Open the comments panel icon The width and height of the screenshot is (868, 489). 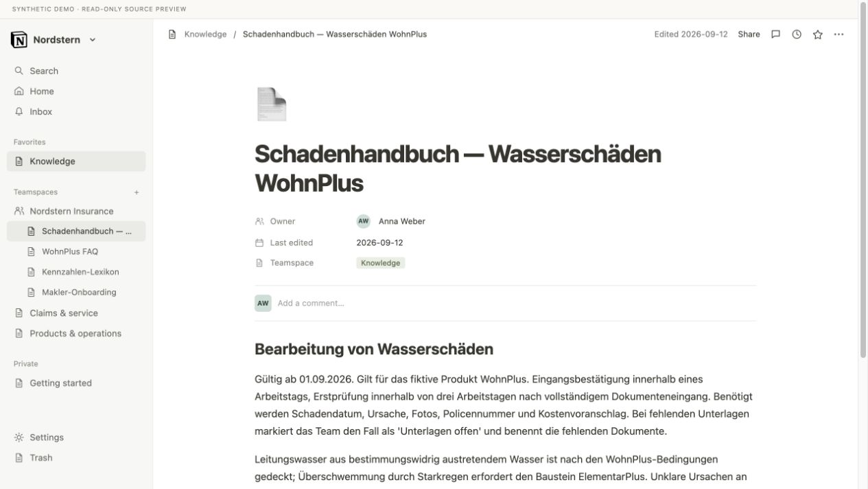(775, 34)
